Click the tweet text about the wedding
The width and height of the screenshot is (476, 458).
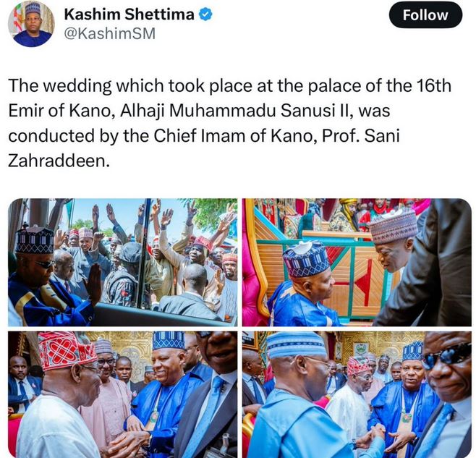(x=230, y=123)
